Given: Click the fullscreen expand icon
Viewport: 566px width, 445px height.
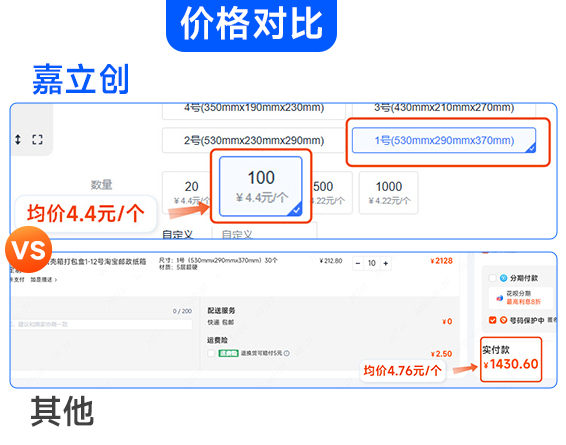Looking at the screenshot, I should click(37, 139).
